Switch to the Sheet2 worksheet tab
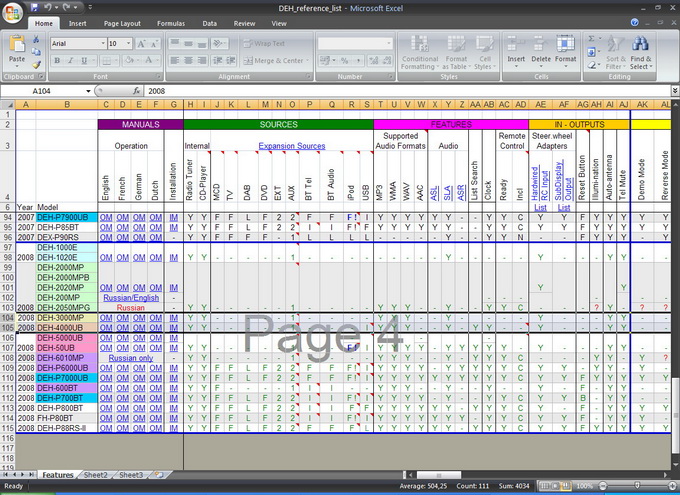 96,475
